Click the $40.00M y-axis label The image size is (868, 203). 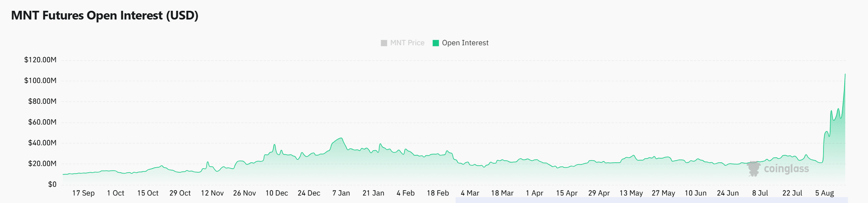point(42,143)
